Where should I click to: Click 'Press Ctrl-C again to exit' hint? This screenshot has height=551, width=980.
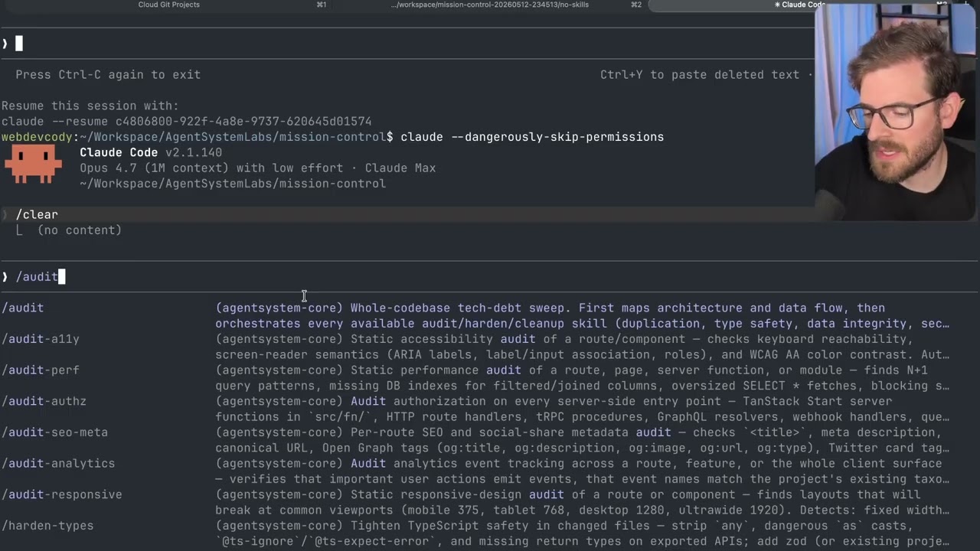click(x=108, y=74)
